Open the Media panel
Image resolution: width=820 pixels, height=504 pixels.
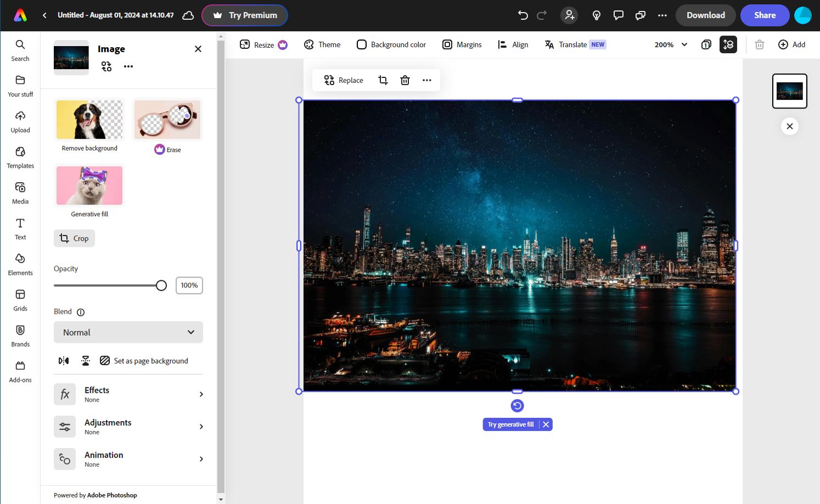[20, 193]
